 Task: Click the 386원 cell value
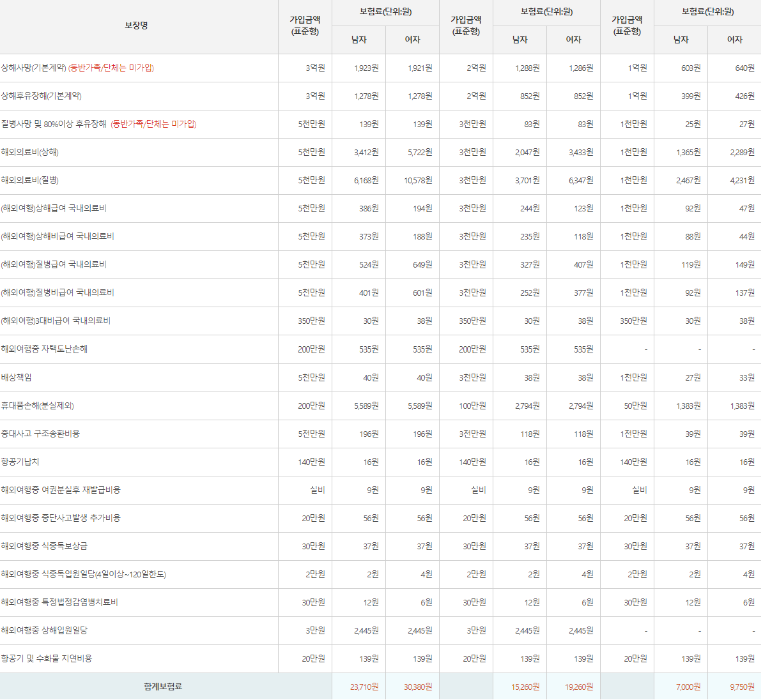point(369,209)
